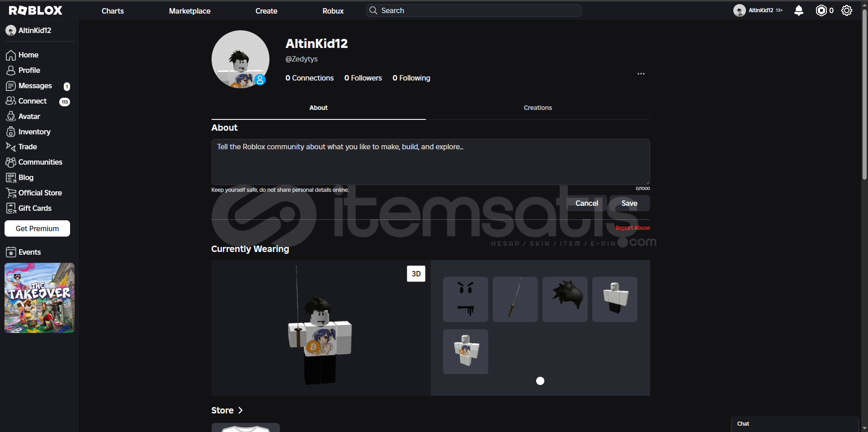Click the large profile avatar picture
The width and height of the screenshot is (868, 432).
coord(241,59)
